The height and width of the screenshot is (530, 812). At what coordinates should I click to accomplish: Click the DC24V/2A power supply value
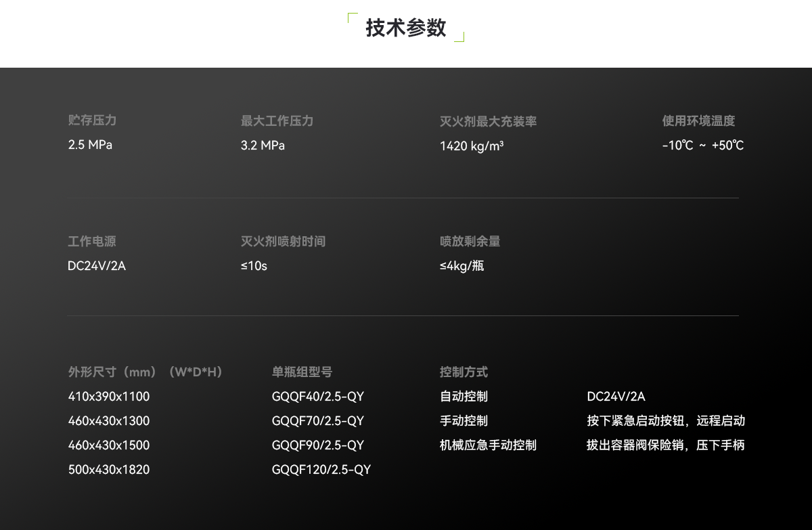point(96,265)
